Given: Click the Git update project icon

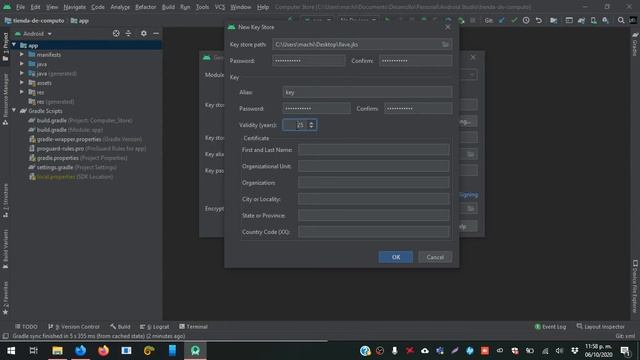Looking at the screenshot, I should click(x=501, y=20).
